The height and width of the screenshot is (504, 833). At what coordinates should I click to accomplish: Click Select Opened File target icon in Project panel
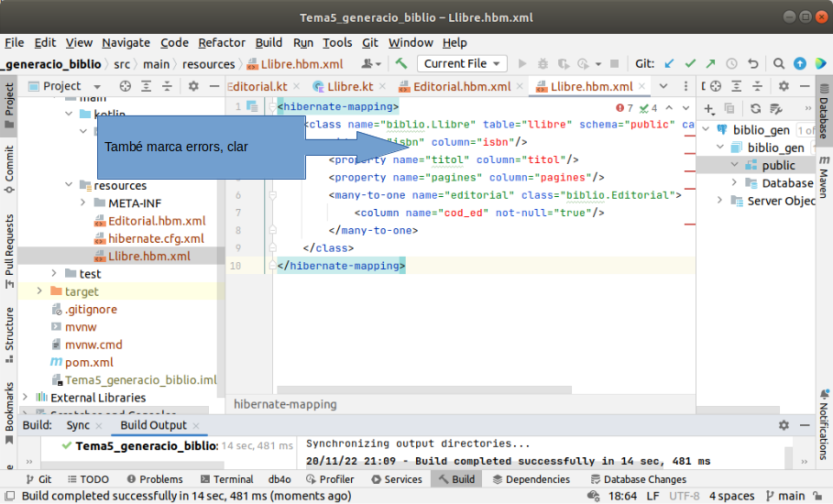coord(125,86)
